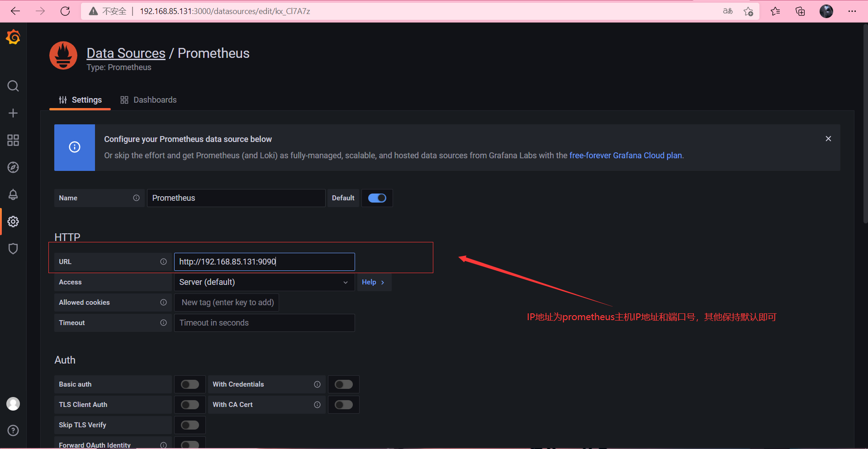This screenshot has width=868, height=449.
Task: Open the browser profile avatar
Action: click(x=826, y=11)
